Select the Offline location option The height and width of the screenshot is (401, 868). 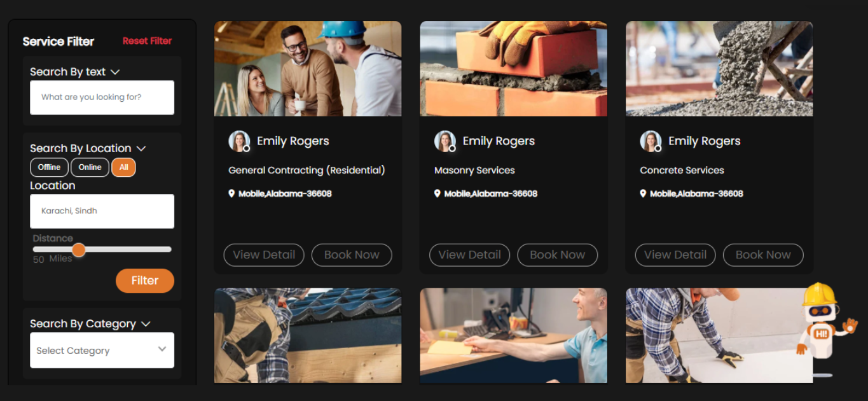pyautogui.click(x=49, y=167)
